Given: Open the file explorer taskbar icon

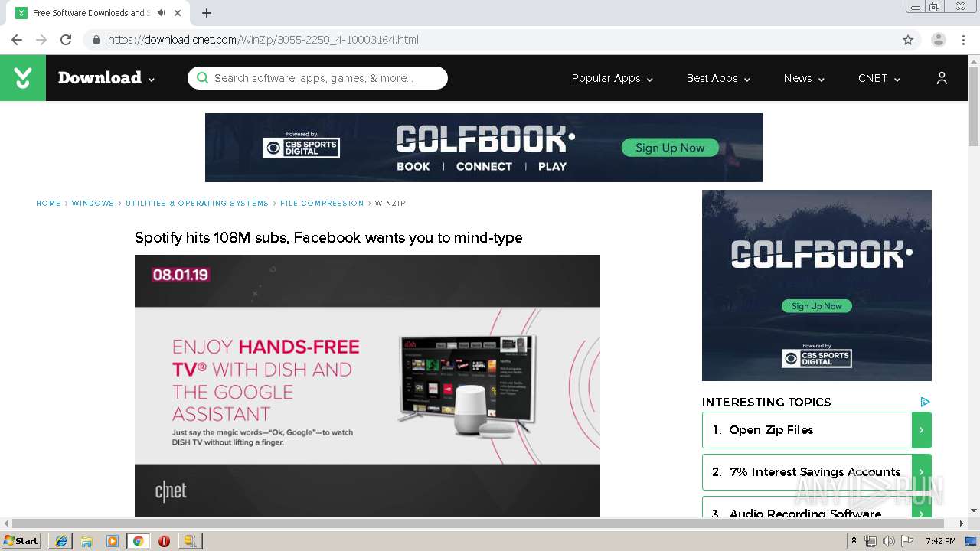Looking at the screenshot, I should (87, 541).
